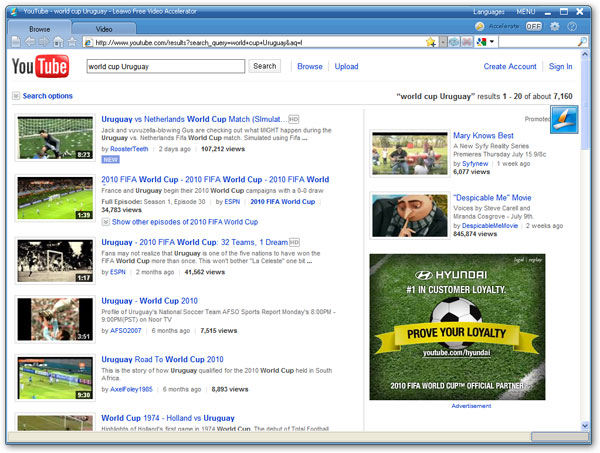Image resolution: width=600 pixels, height=453 pixels.
Task: Toggle the Accelerate OFF switch
Action: click(x=533, y=27)
